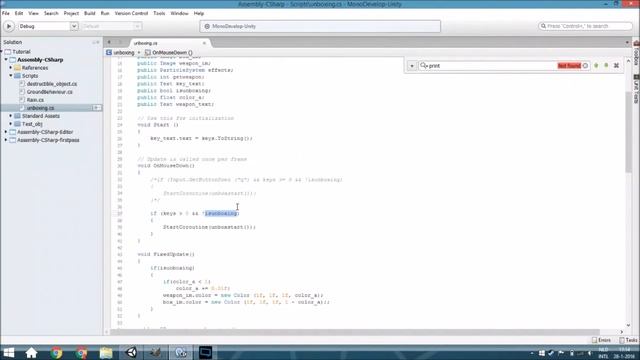Open the Search menu

(x=51, y=13)
